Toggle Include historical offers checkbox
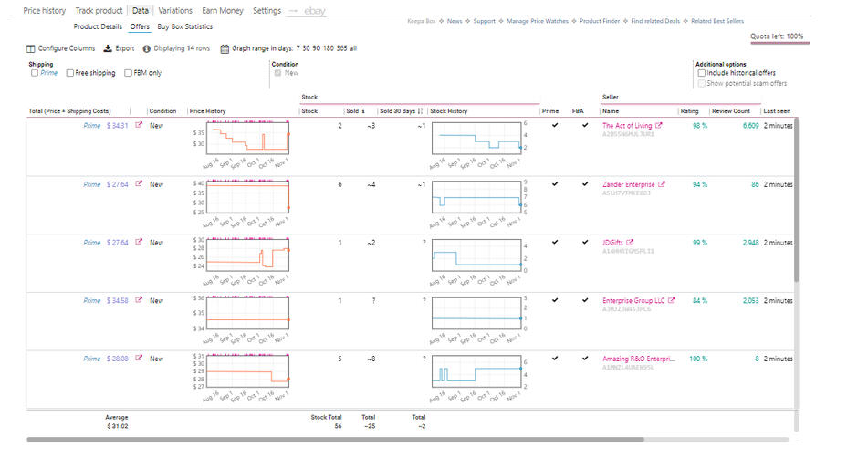This screenshot has width=868, height=458. click(x=700, y=73)
